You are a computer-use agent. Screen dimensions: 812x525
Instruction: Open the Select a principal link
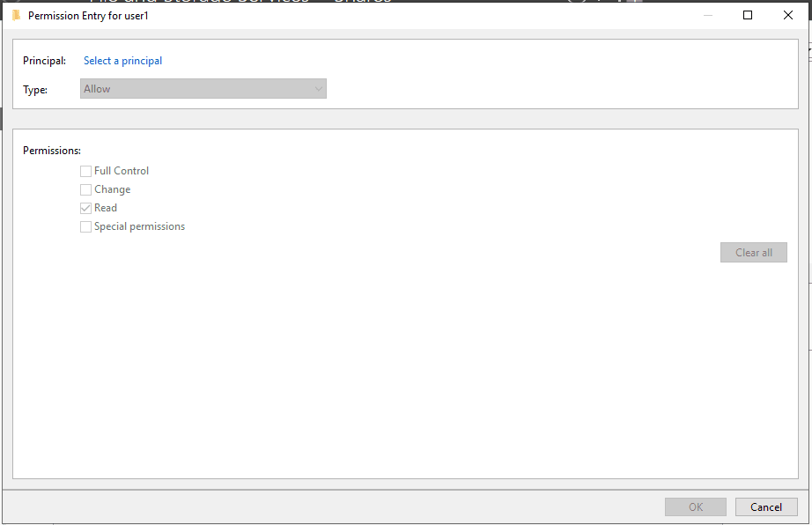tap(122, 61)
